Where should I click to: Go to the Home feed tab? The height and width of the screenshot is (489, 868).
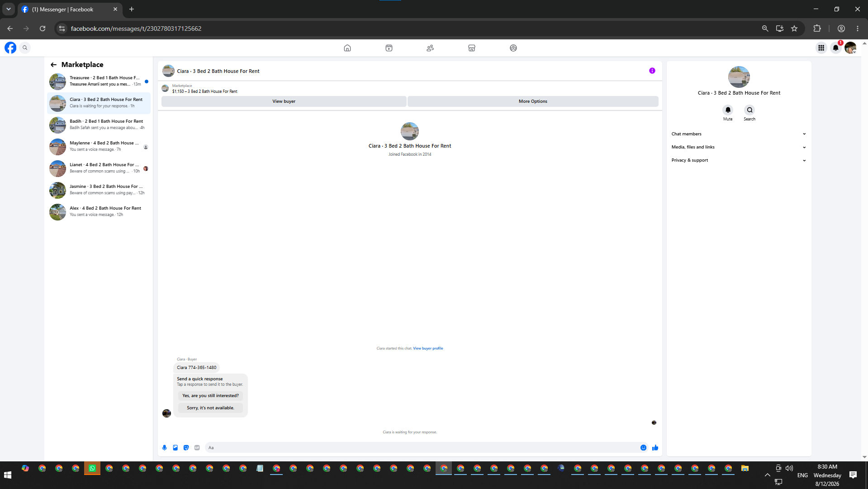347,48
